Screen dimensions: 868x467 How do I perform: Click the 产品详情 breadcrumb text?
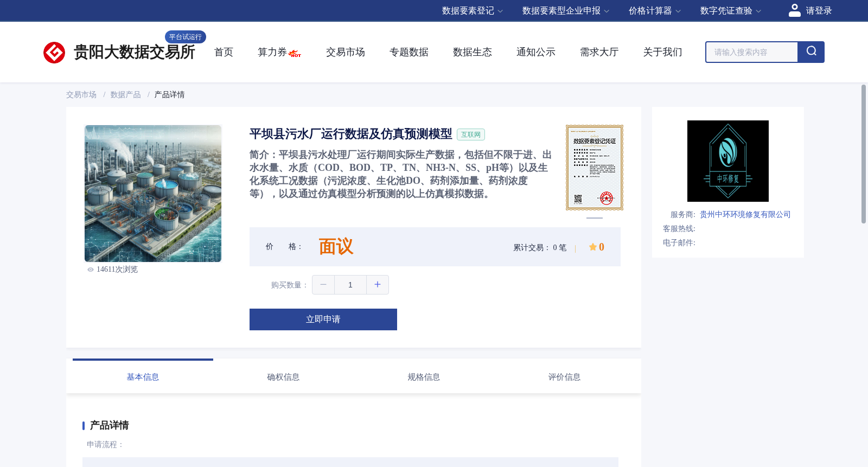pos(170,95)
